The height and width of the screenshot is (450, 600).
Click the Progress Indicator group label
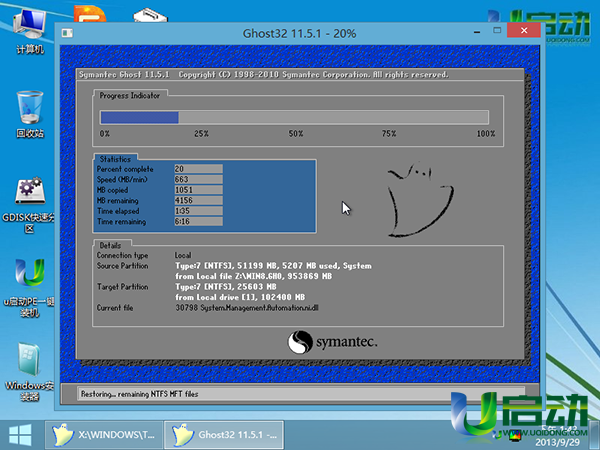pyautogui.click(x=129, y=96)
